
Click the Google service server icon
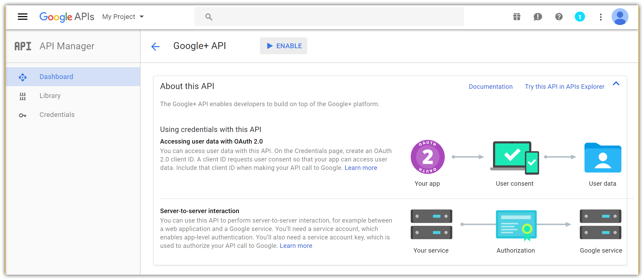pos(600,224)
